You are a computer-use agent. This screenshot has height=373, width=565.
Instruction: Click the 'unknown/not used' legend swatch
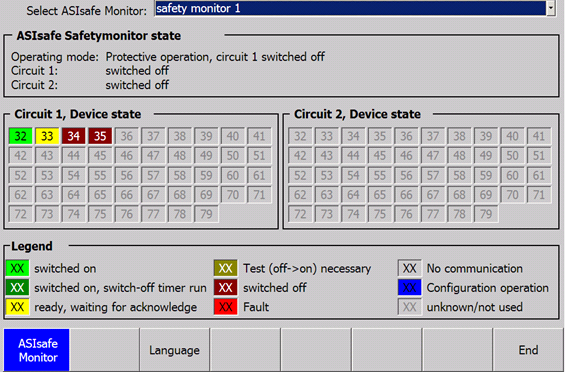(410, 307)
